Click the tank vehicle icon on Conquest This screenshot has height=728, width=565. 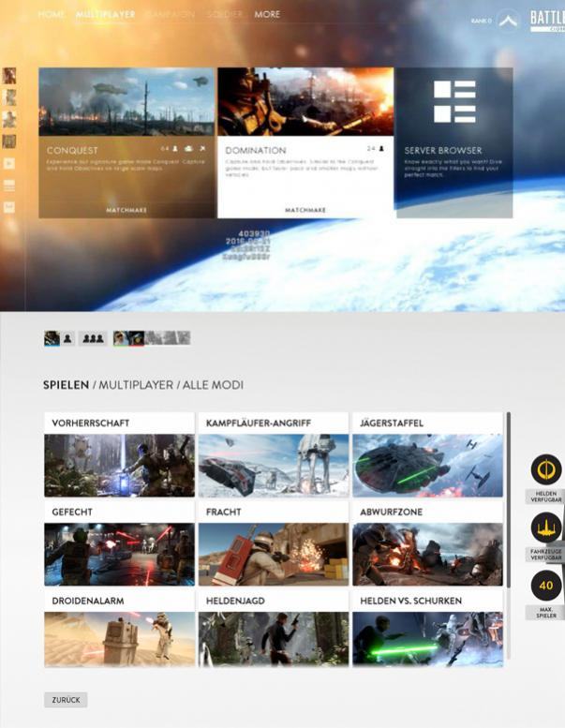[x=188, y=149]
